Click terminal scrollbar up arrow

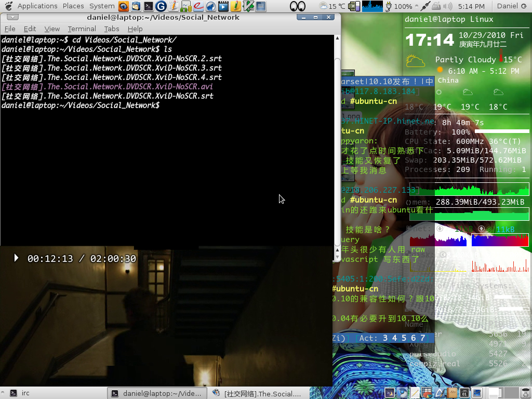(x=337, y=38)
